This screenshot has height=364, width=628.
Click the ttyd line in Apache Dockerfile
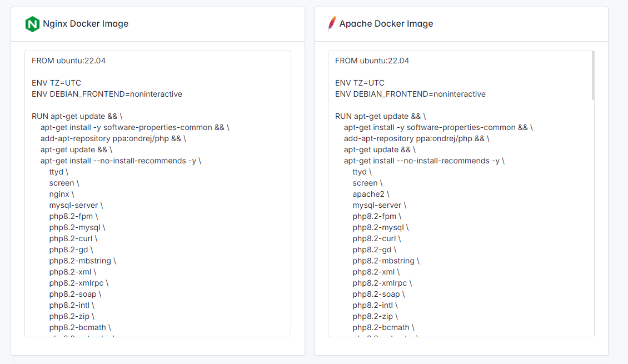[x=362, y=172]
